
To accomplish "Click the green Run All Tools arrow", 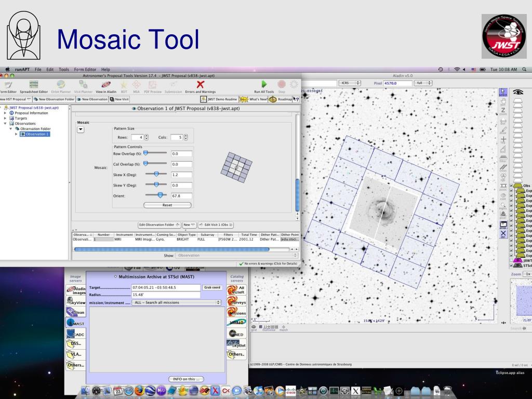I will point(264,87).
